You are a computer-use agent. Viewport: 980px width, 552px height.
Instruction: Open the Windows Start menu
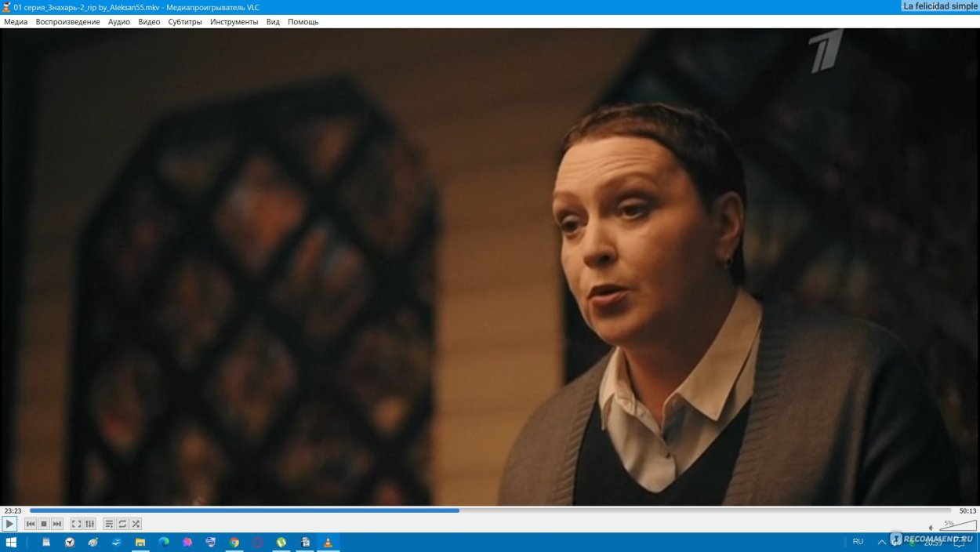click(x=11, y=542)
